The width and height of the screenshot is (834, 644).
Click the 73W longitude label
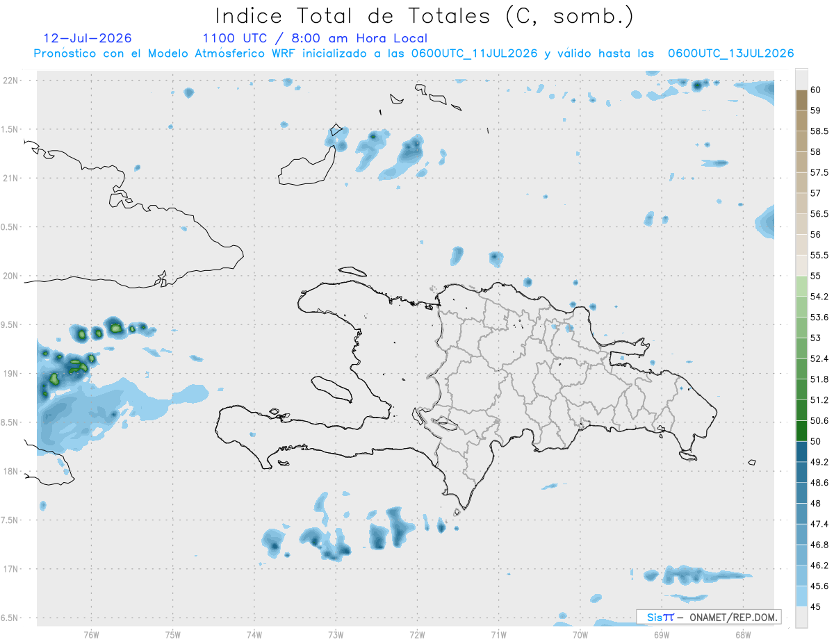point(336,634)
